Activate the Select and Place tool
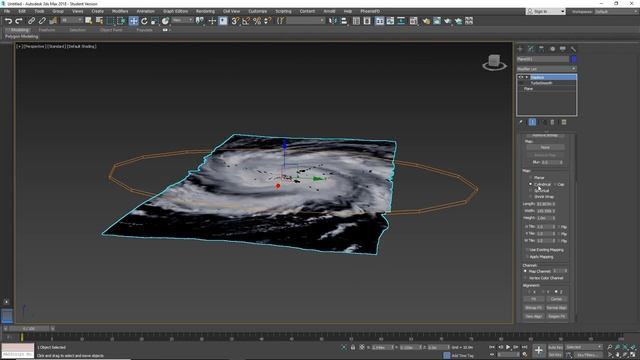The image size is (640, 360). point(165,21)
